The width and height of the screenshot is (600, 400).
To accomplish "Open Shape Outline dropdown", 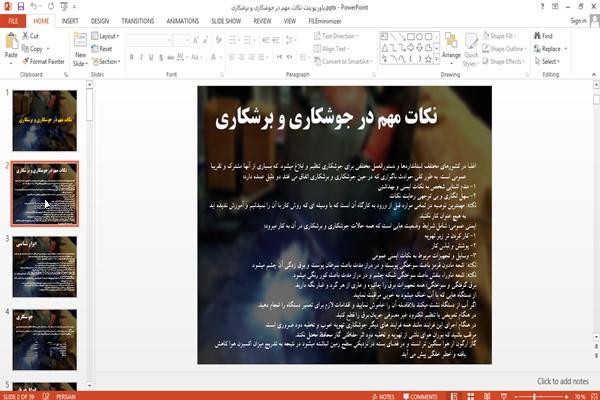I will point(504,49).
